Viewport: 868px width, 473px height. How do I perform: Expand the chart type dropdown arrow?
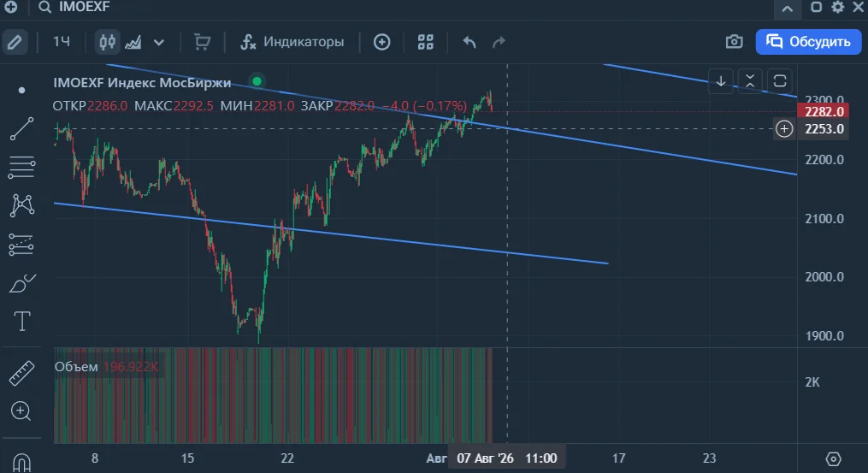pyautogui.click(x=159, y=43)
